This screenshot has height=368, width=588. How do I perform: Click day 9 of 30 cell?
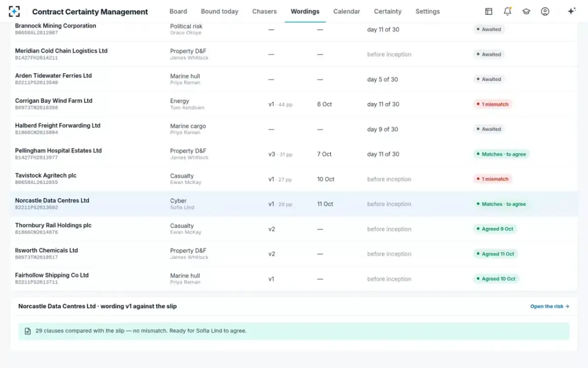pyautogui.click(x=382, y=130)
